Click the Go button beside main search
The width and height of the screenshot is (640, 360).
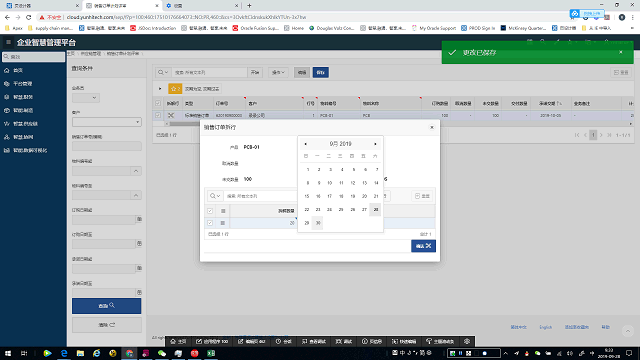[x=255, y=72]
